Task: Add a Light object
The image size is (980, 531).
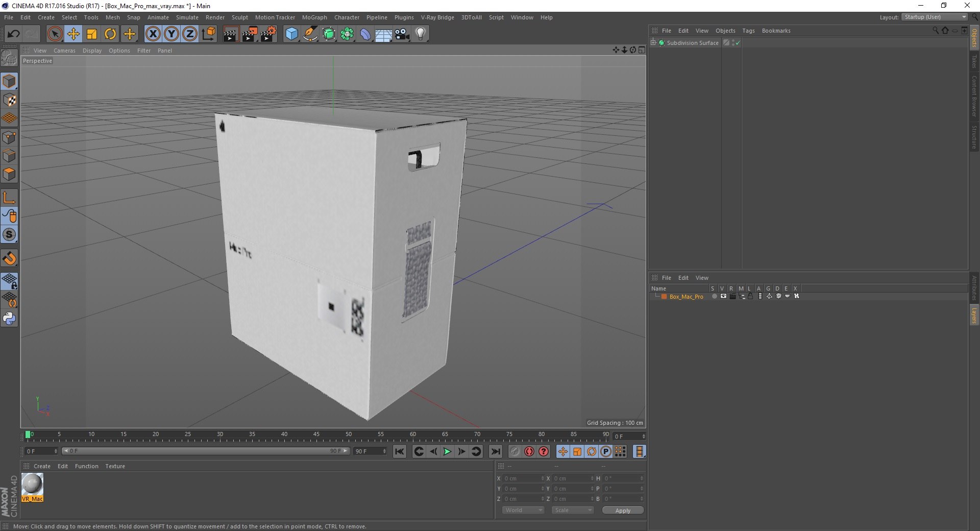Action: 421,34
